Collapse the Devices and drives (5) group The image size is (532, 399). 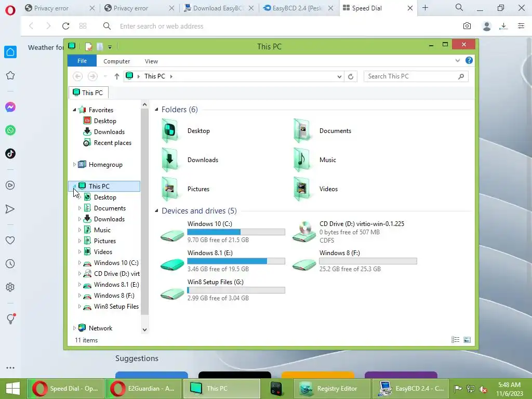pos(156,211)
